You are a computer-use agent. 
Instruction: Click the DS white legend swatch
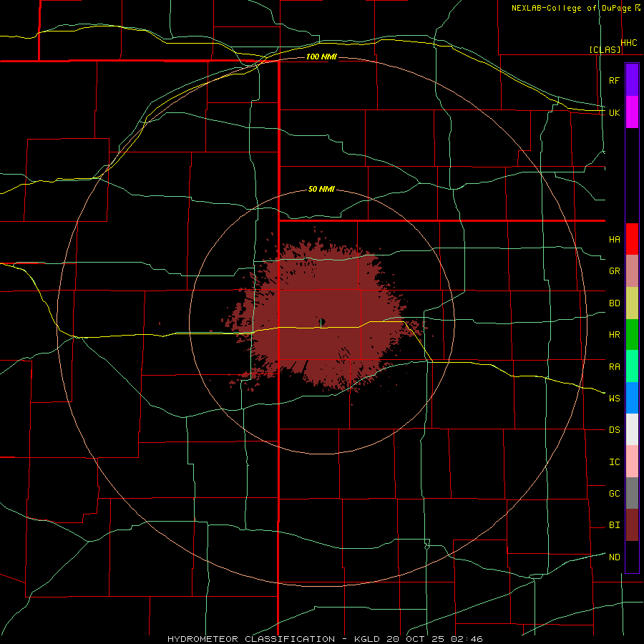[632, 429]
